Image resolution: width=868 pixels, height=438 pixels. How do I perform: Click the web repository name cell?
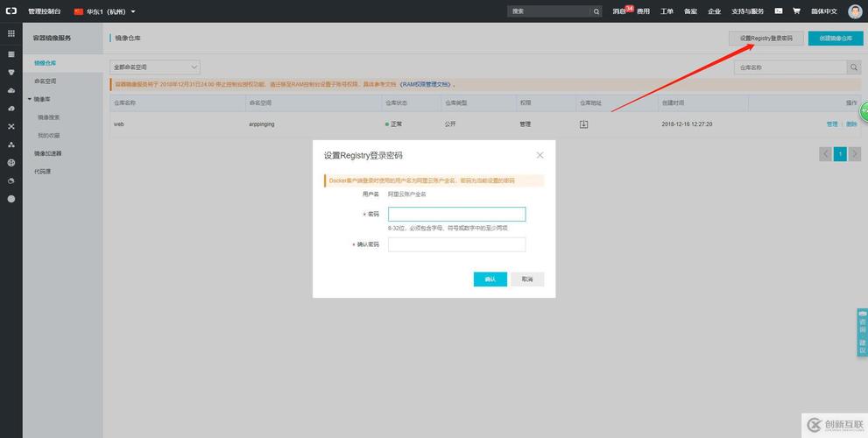click(x=119, y=124)
